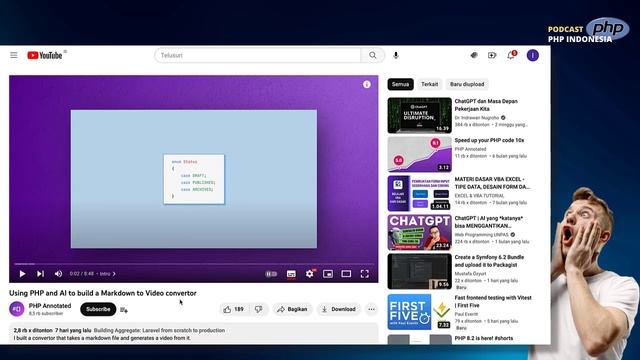640x360 pixels.
Task: Open the create video camera icon
Action: 492,55
